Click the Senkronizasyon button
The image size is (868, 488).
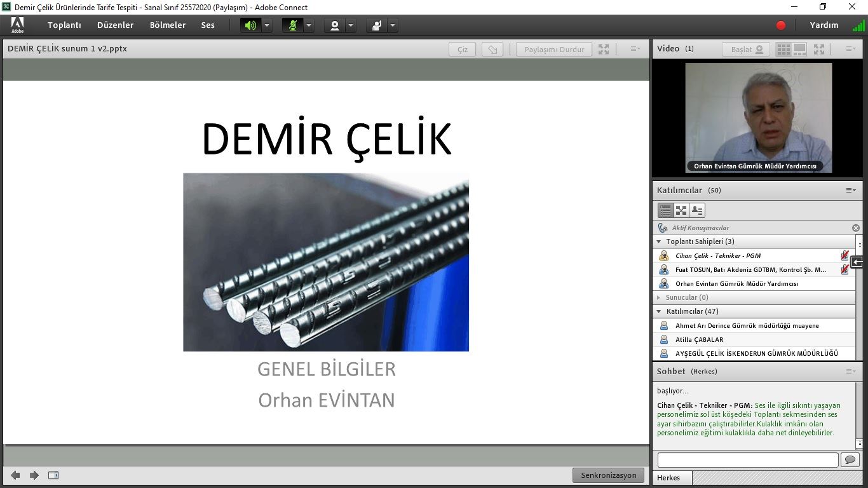point(608,475)
